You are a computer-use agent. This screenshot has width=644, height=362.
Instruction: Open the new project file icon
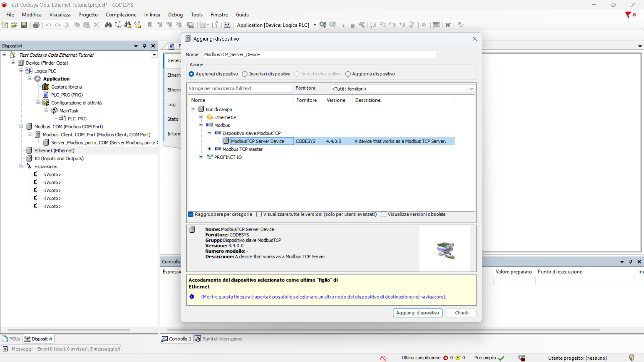pos(5,25)
